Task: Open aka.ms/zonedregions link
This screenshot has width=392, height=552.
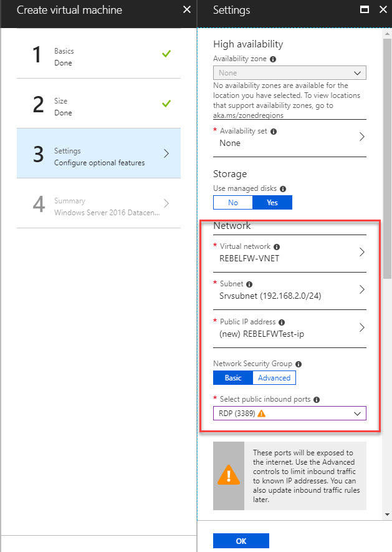Action: coord(248,115)
